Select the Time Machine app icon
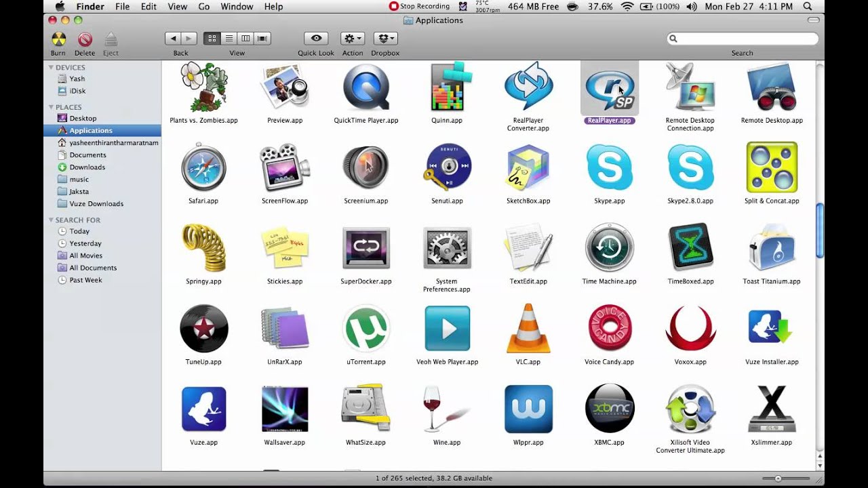Image resolution: width=868 pixels, height=488 pixels. (x=609, y=247)
